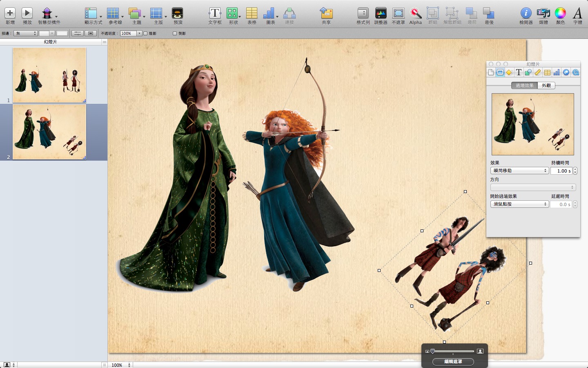588x368 pixels.
Task: Open the Chart inspector tab
Action: pos(557,72)
